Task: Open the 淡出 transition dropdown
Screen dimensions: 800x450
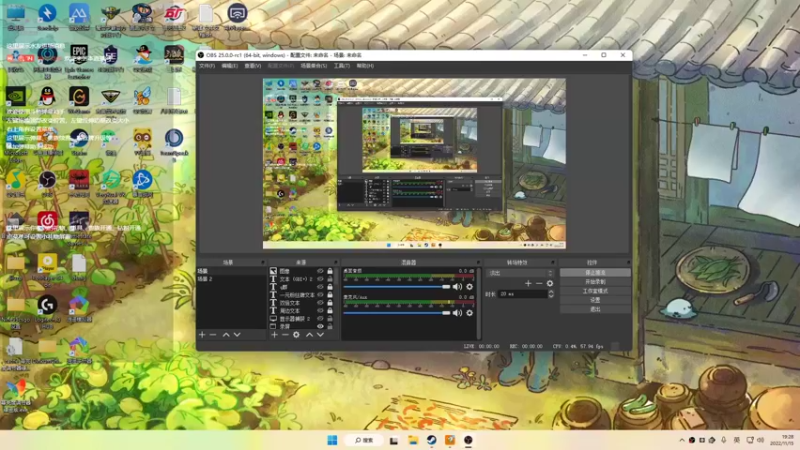Action: tap(519, 273)
